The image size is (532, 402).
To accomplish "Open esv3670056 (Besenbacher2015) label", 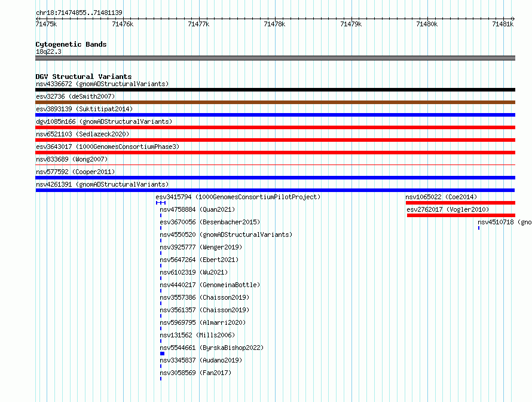I will (x=210, y=222).
